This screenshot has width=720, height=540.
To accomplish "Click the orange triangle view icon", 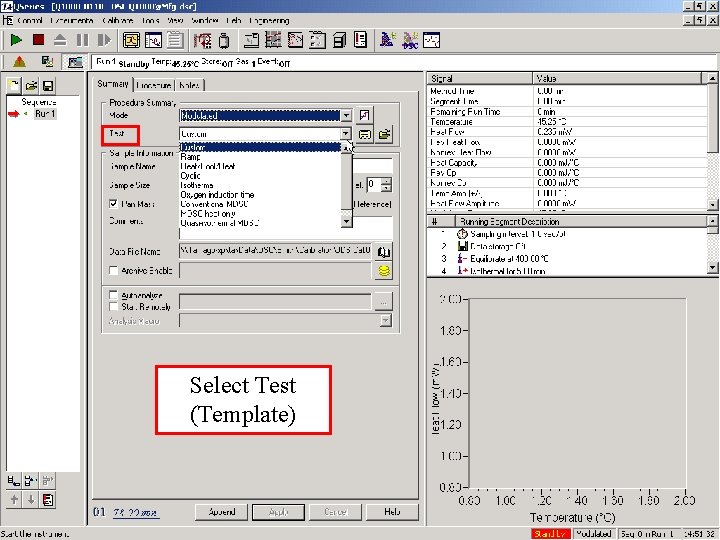I will click(19, 62).
